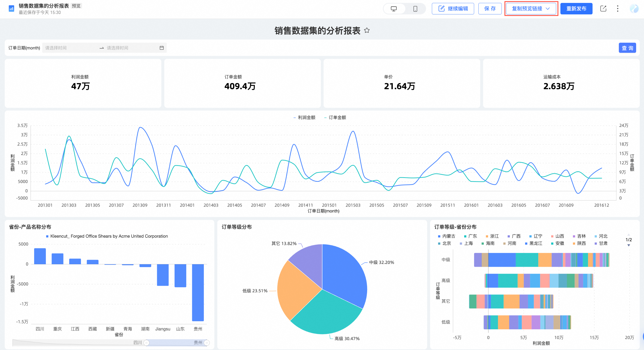Click the dashboard logo icon at top-left
This screenshot has height=350, width=644.
coord(11,9)
